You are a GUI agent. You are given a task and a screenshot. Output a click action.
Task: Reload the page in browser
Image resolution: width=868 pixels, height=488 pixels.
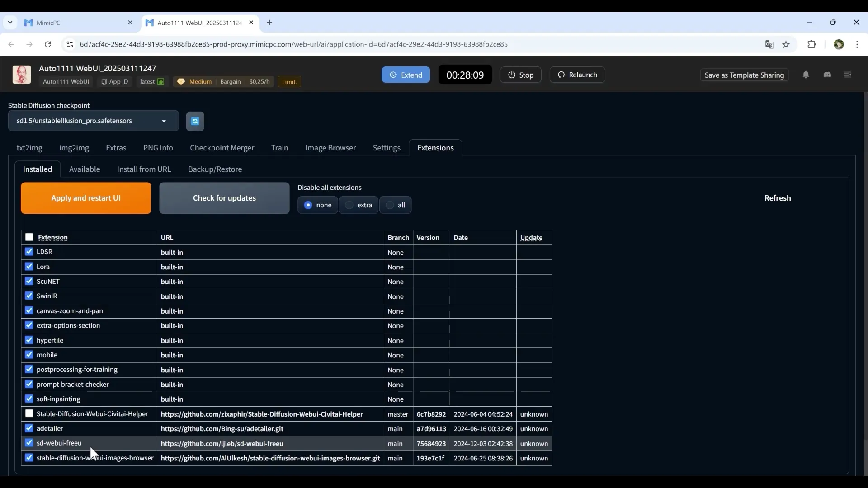(48, 44)
